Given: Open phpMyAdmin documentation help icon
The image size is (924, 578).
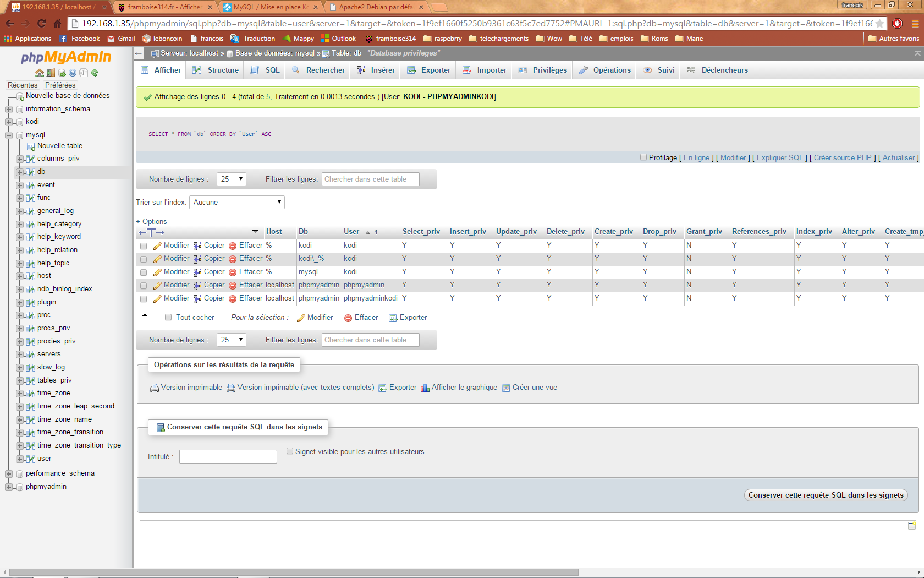Looking at the screenshot, I should pos(73,73).
